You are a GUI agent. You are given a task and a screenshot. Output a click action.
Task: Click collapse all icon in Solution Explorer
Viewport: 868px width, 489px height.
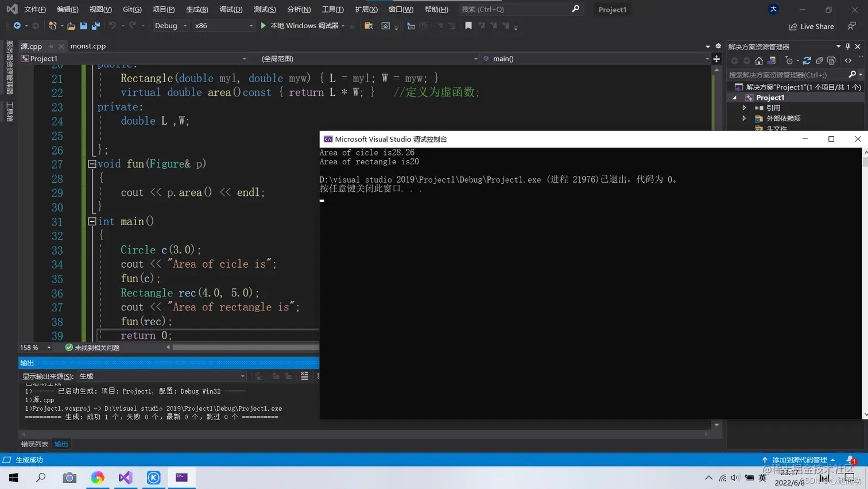819,60
